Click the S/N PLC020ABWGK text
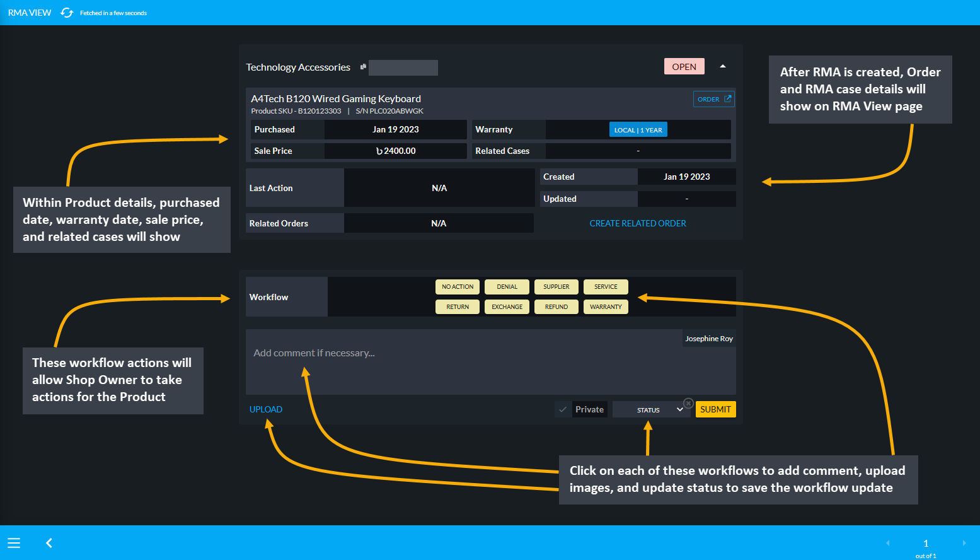980x560 pixels. 389,111
